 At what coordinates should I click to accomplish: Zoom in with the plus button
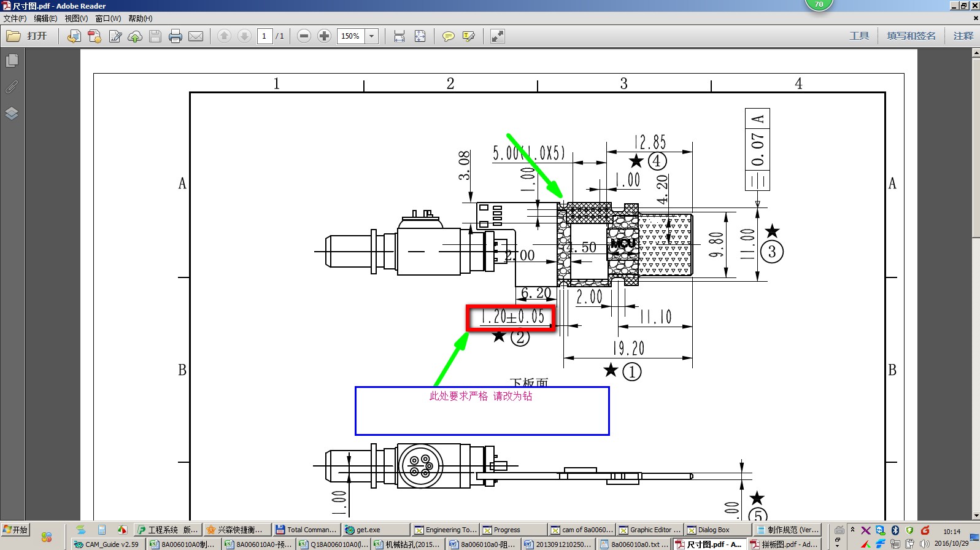[324, 36]
